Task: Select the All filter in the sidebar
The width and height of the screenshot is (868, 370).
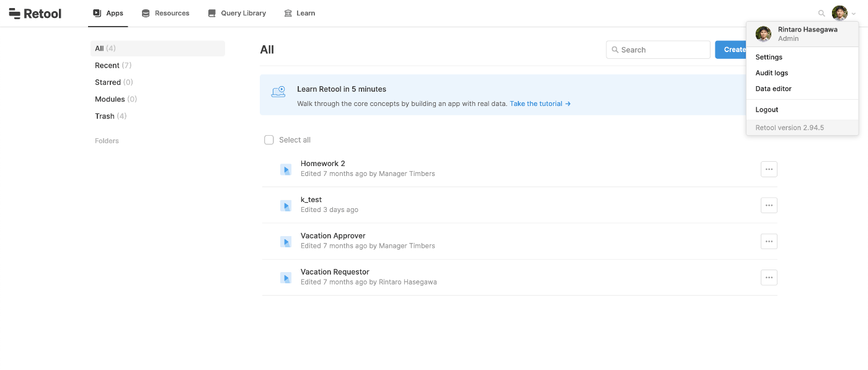Action: tap(157, 48)
